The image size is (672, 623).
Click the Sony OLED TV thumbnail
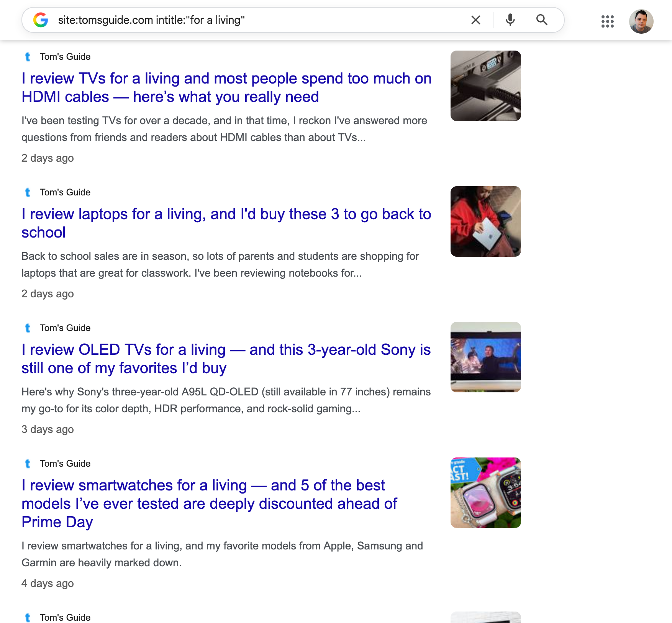pos(485,357)
